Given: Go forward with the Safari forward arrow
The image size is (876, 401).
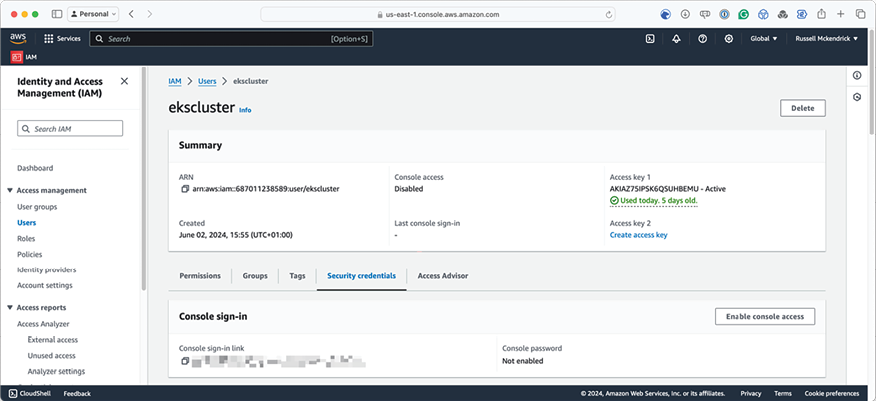Looking at the screenshot, I should [x=149, y=14].
